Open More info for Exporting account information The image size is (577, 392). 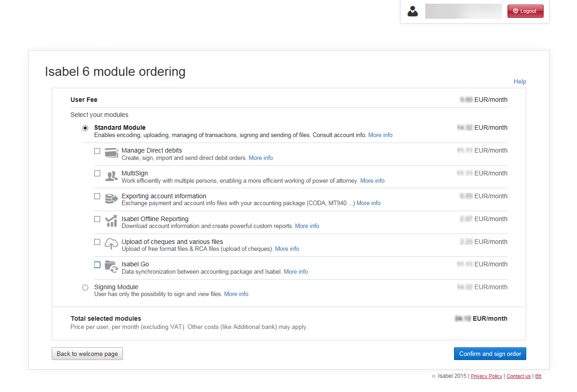click(369, 203)
